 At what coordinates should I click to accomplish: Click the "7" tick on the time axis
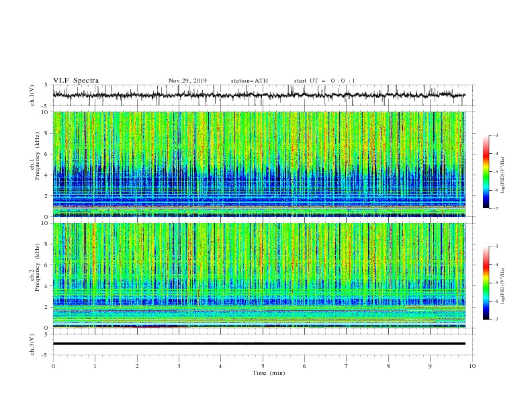pos(347,366)
